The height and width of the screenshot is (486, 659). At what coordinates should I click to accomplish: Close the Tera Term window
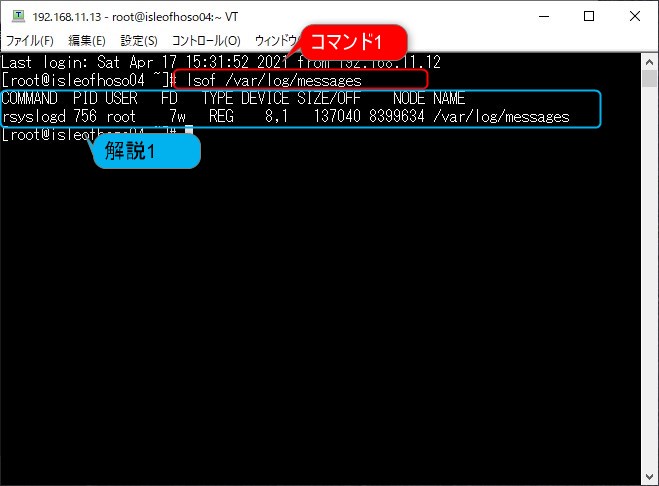[x=635, y=16]
